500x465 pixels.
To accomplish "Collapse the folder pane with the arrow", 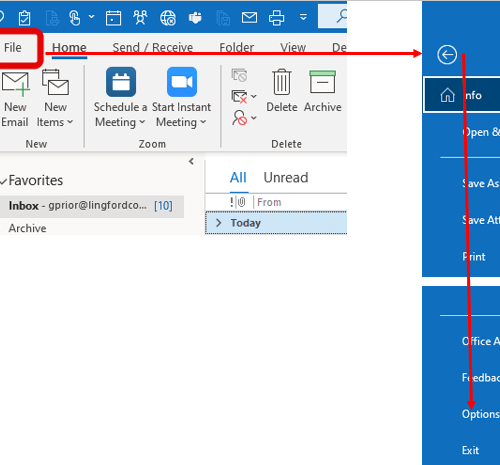I will (191, 162).
